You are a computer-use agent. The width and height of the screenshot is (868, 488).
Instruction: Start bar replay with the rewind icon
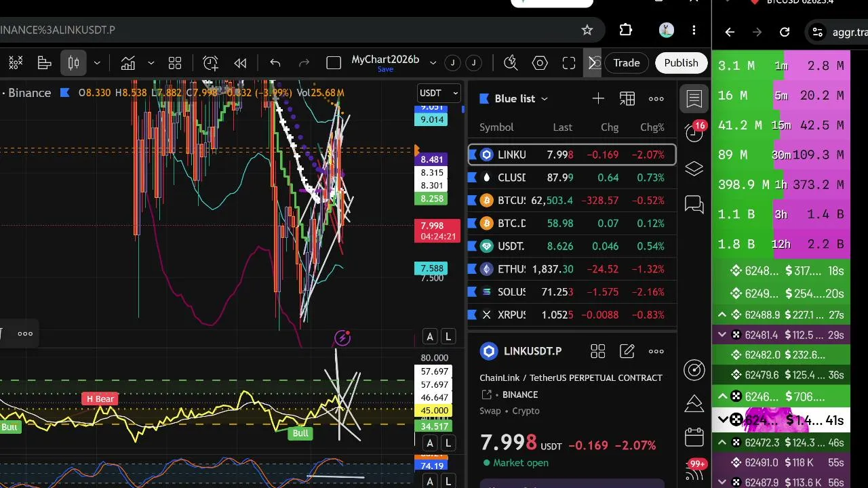coord(240,63)
